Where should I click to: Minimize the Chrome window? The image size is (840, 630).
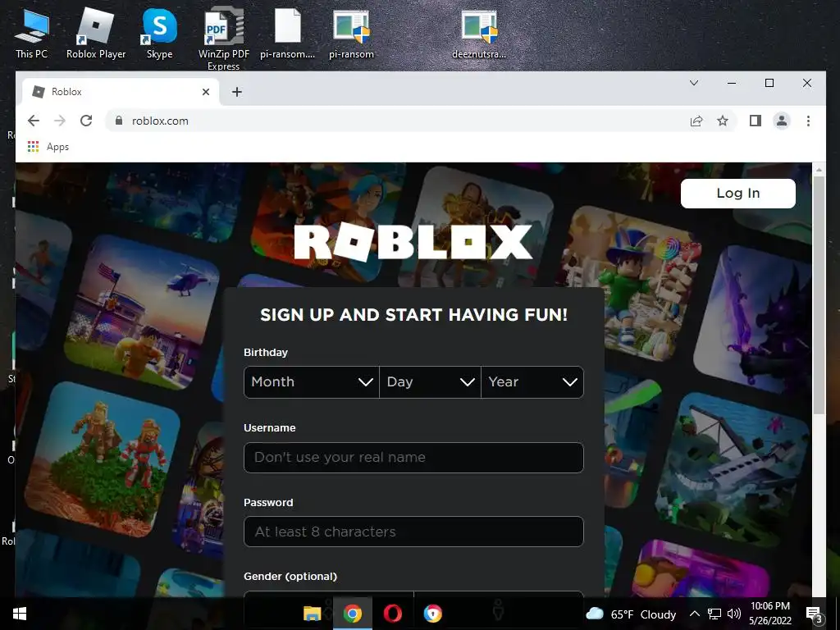pos(731,83)
